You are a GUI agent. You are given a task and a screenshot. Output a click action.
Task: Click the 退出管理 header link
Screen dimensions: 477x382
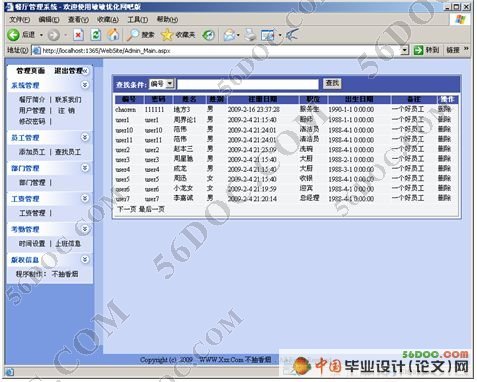click(68, 71)
